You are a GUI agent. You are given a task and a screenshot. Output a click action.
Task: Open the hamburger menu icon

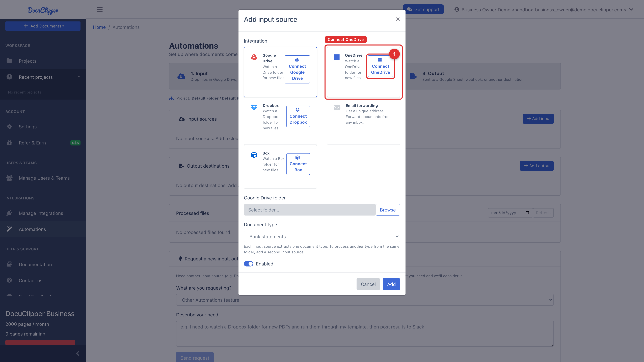[x=99, y=10]
